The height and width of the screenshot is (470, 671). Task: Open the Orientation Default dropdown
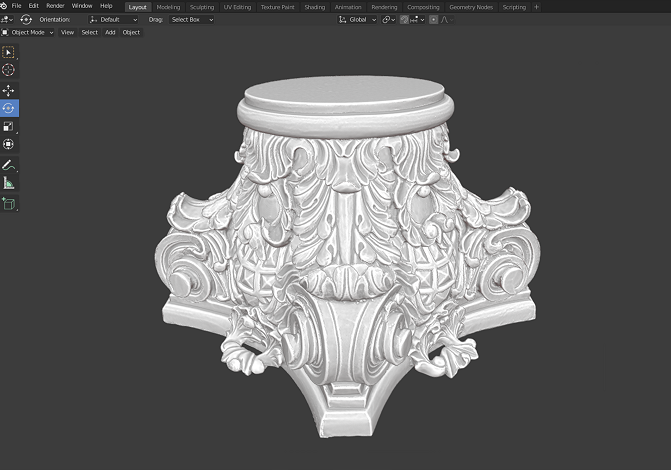tap(113, 19)
